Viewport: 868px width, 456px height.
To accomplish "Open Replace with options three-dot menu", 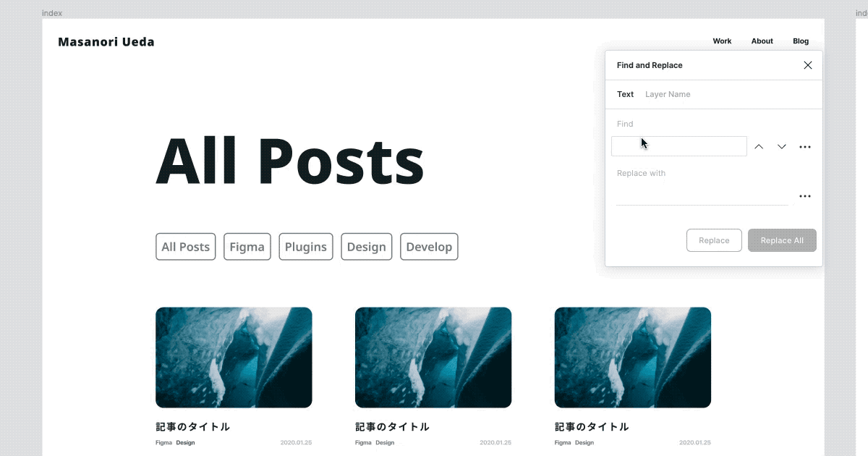I will tap(805, 196).
